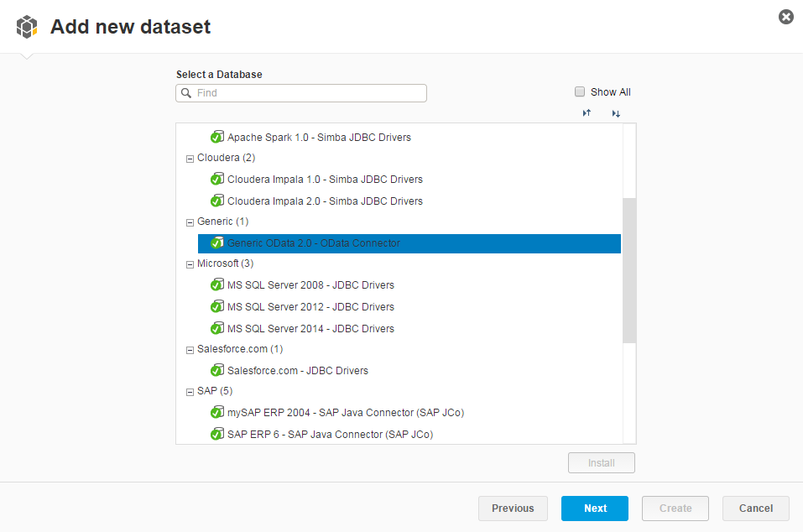Select Salesforce.com - JDBC Drivers
Viewport: 803px width, 532px height.
(x=298, y=370)
